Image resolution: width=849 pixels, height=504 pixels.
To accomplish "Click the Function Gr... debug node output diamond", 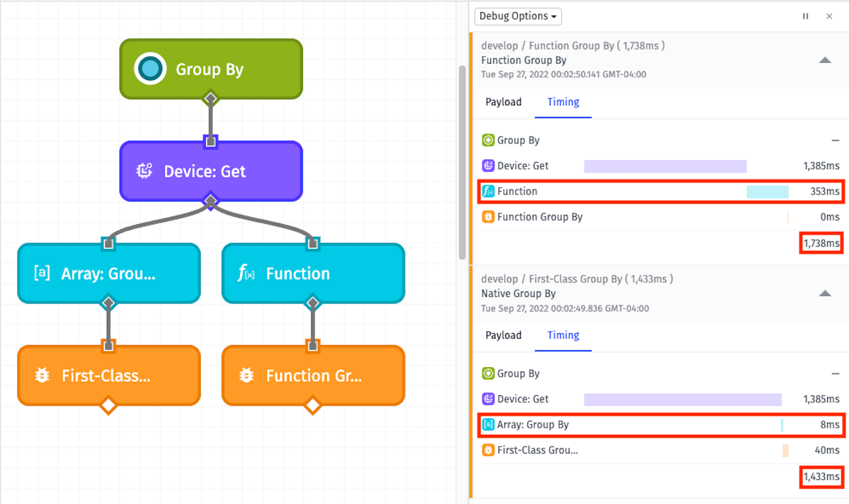I will 313,406.
